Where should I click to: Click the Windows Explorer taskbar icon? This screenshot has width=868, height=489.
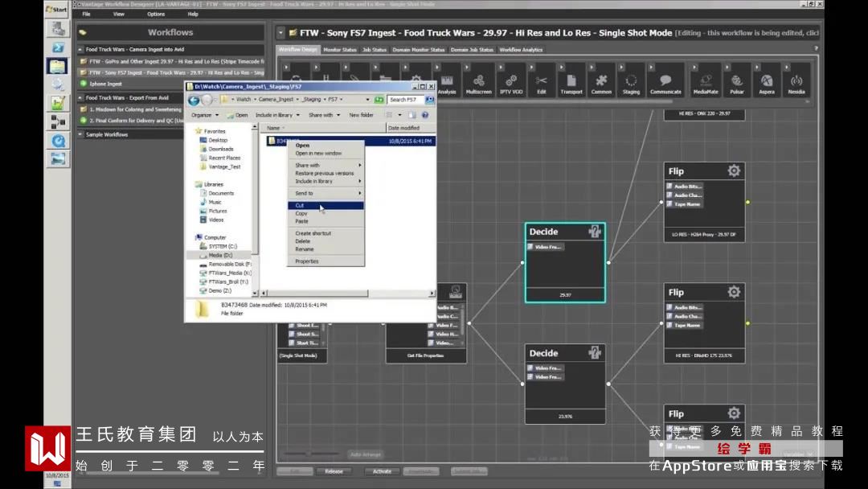point(58,67)
